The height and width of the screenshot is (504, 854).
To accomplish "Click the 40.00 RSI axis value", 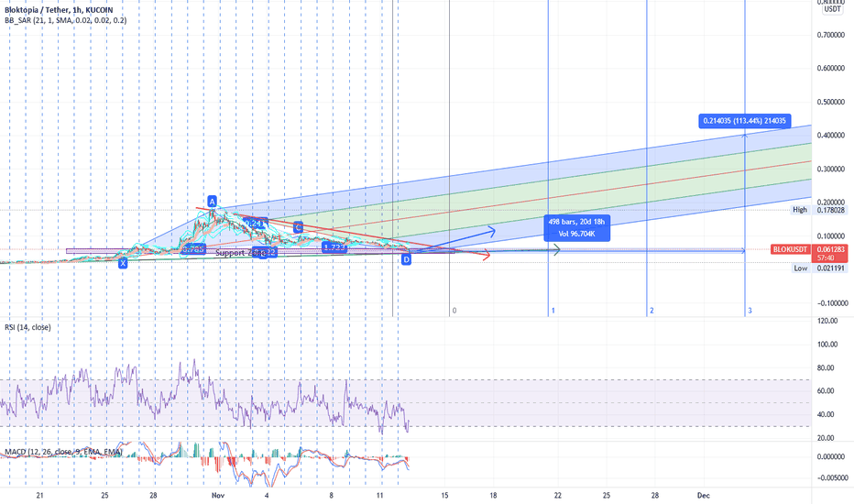I will point(826,414).
